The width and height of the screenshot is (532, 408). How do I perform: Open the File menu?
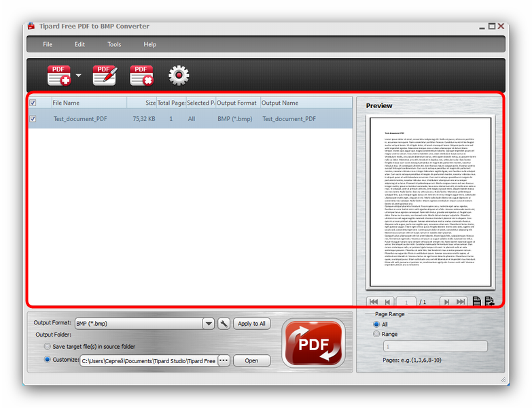[x=48, y=44]
